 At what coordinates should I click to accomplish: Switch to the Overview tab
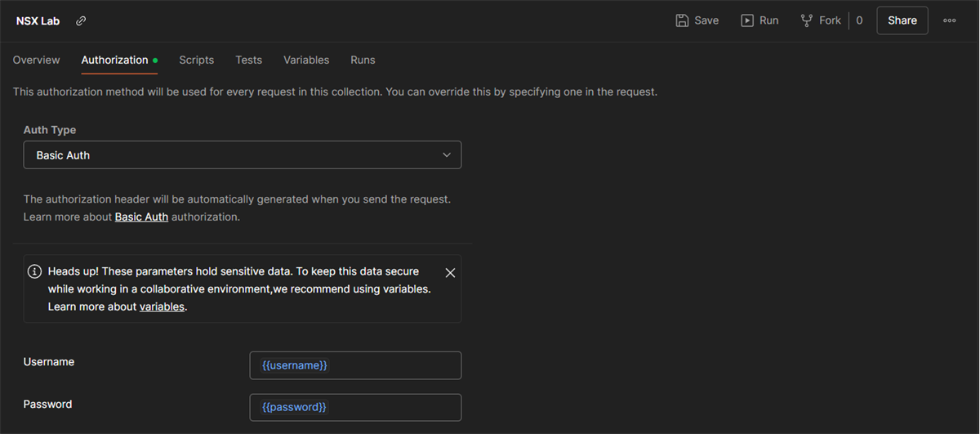tap(37, 60)
